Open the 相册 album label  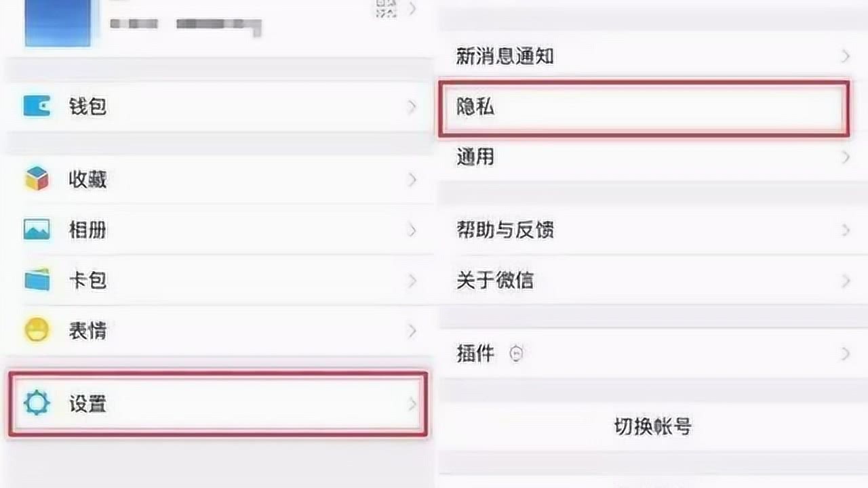coord(87,230)
